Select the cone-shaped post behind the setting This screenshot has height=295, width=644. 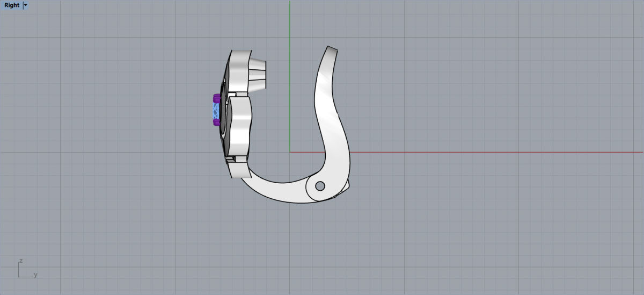pyautogui.click(x=258, y=73)
